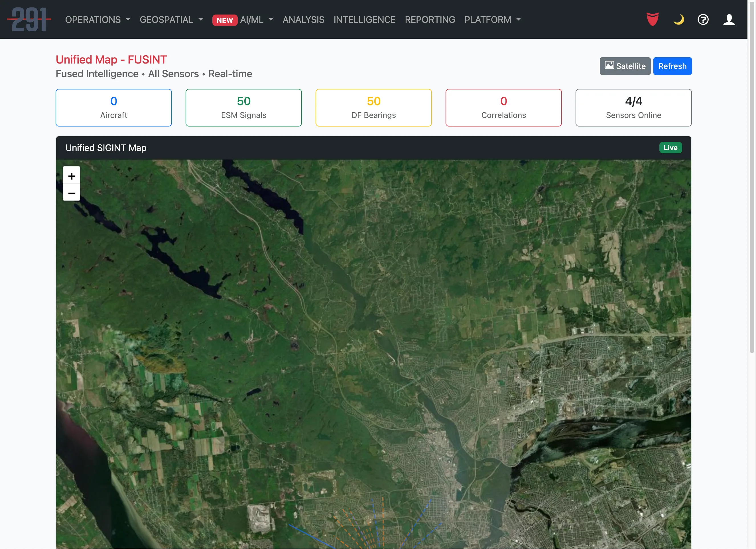Click the NEW badge next to AI/ML
Image resolution: width=756 pixels, height=549 pixels.
[x=225, y=20]
